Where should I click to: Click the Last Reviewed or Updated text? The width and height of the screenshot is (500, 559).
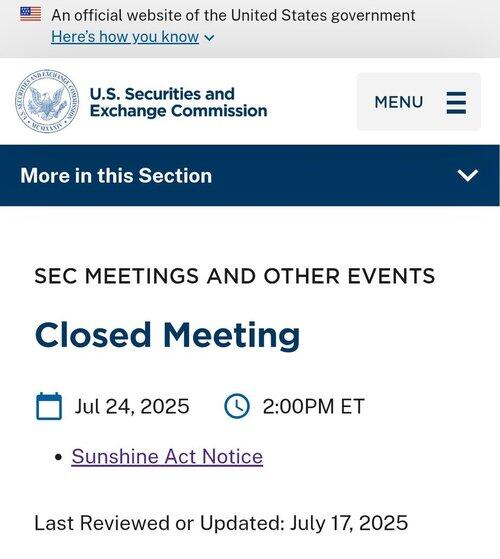tap(221, 523)
